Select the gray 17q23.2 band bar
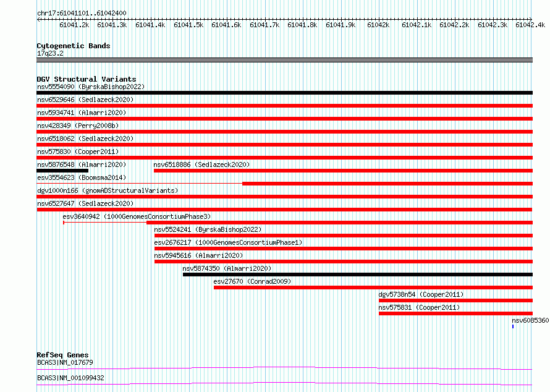The image size is (550, 392). coord(284,60)
